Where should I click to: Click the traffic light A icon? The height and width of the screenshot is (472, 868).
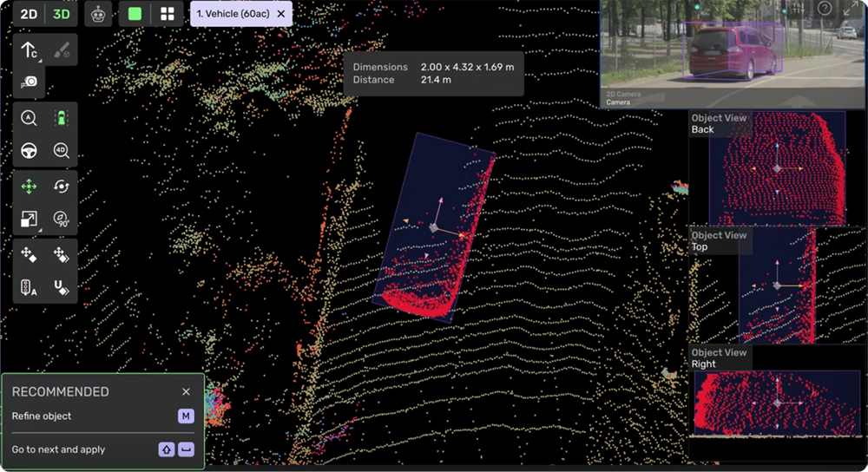pos(29,287)
